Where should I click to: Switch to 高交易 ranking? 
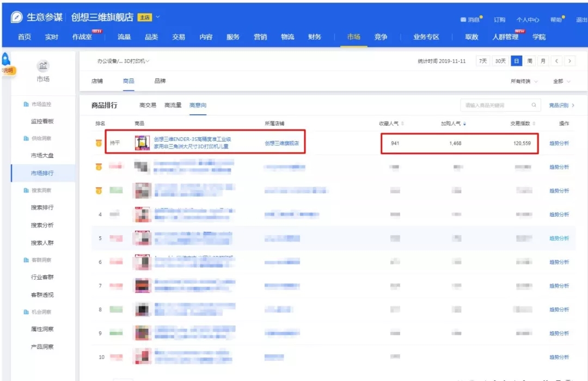point(148,106)
